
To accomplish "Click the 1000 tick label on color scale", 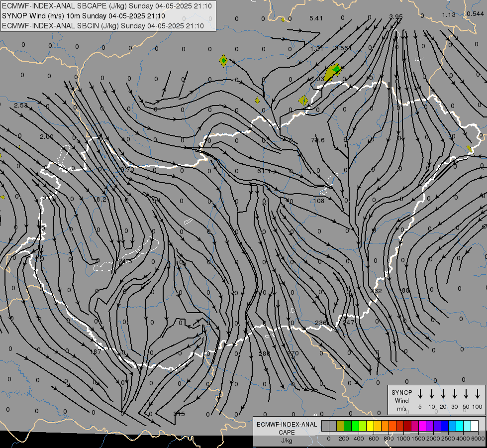I will click(403, 439).
